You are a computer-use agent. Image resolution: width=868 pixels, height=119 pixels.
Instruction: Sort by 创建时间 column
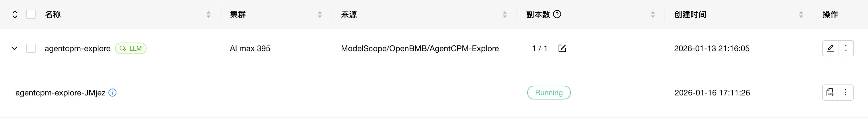tap(801, 14)
